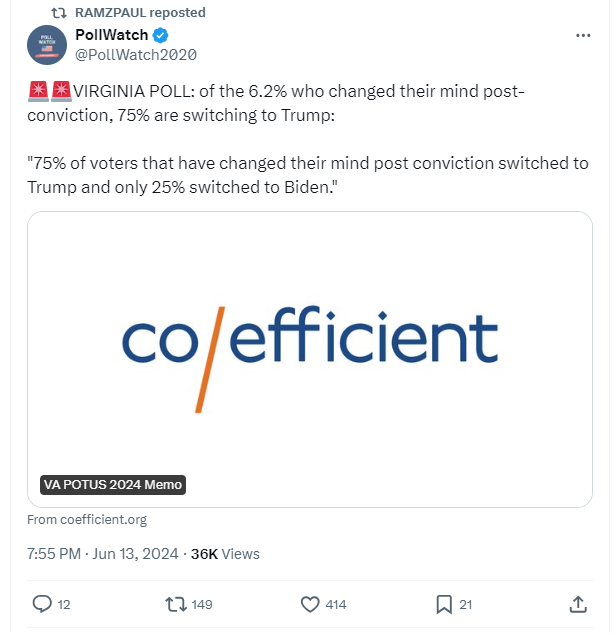
Task: Click the 149 reposts count
Action: 202,604
